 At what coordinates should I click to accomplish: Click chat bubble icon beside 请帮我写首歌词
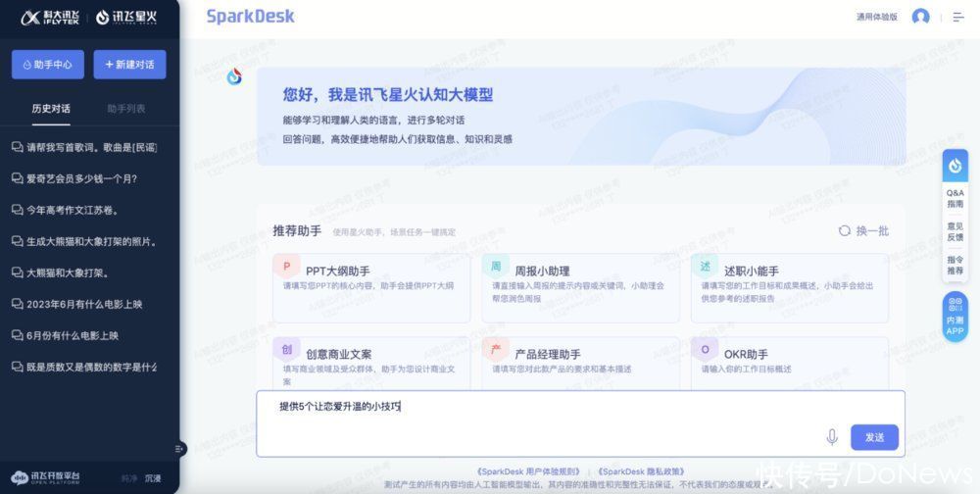tap(17, 148)
